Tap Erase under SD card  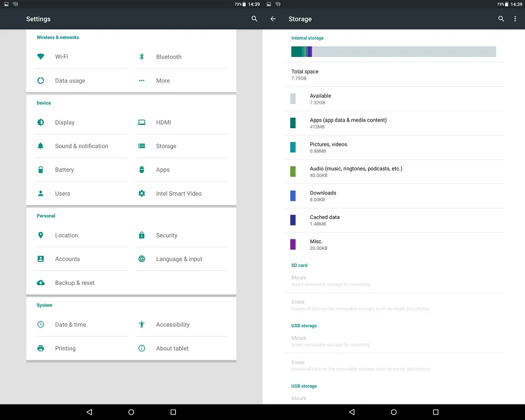click(393, 305)
